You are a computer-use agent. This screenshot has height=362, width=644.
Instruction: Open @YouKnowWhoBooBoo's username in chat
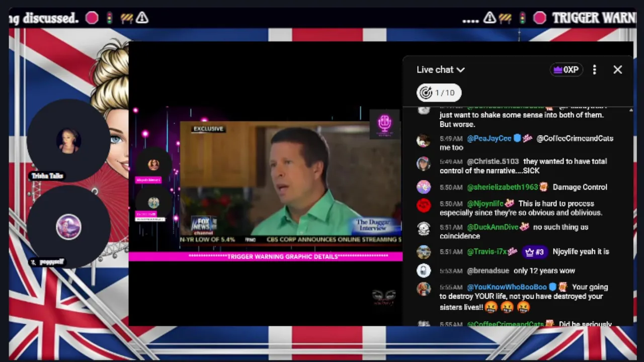click(507, 287)
